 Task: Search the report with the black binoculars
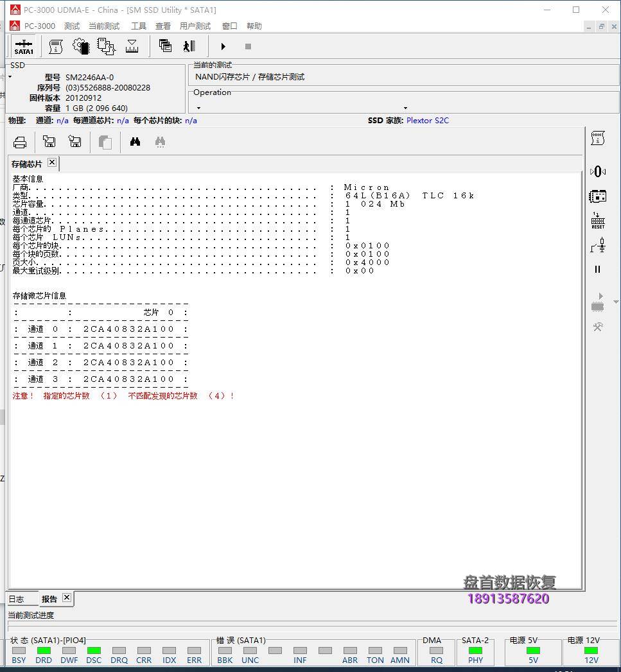click(135, 141)
